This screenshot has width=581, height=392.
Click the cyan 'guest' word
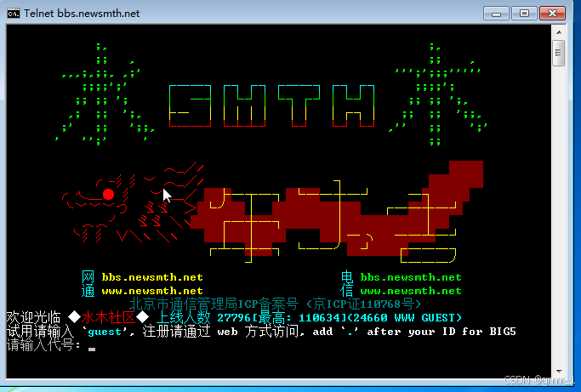[x=105, y=332]
